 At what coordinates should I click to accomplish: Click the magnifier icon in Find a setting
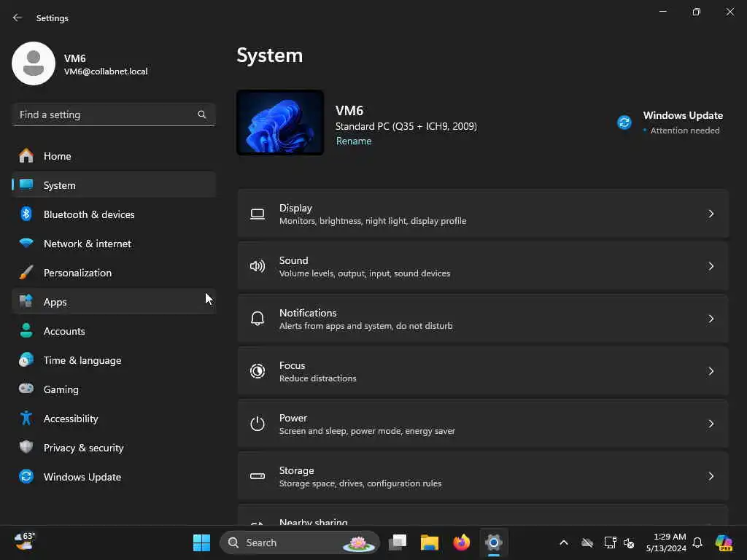tap(202, 114)
